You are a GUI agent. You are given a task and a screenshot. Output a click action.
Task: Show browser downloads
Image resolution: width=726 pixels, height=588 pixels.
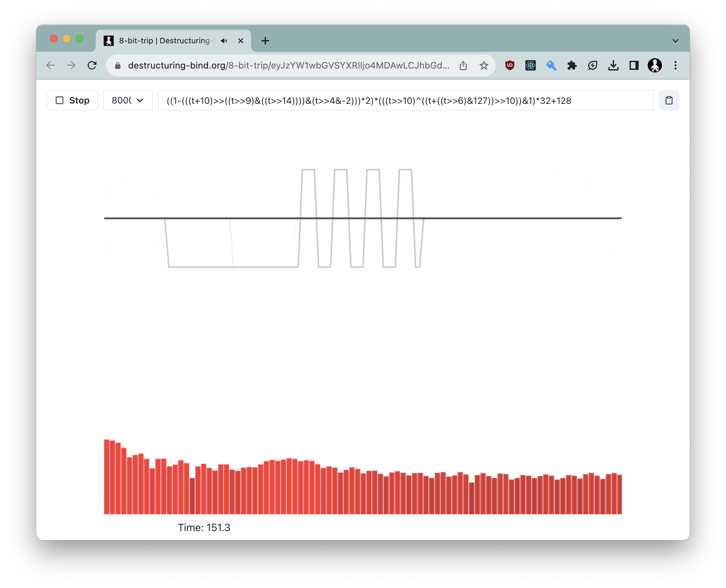613,65
